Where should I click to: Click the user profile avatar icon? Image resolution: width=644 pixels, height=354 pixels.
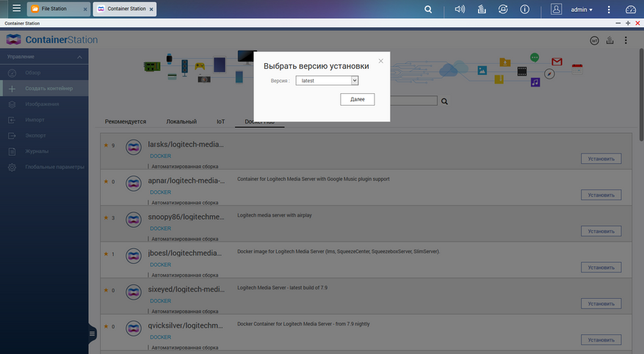point(556,9)
